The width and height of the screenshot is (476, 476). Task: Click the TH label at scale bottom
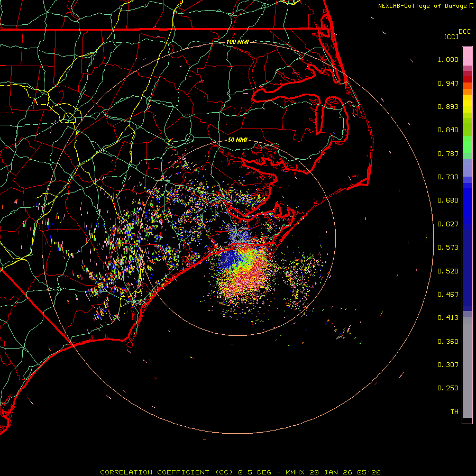tap(454, 412)
